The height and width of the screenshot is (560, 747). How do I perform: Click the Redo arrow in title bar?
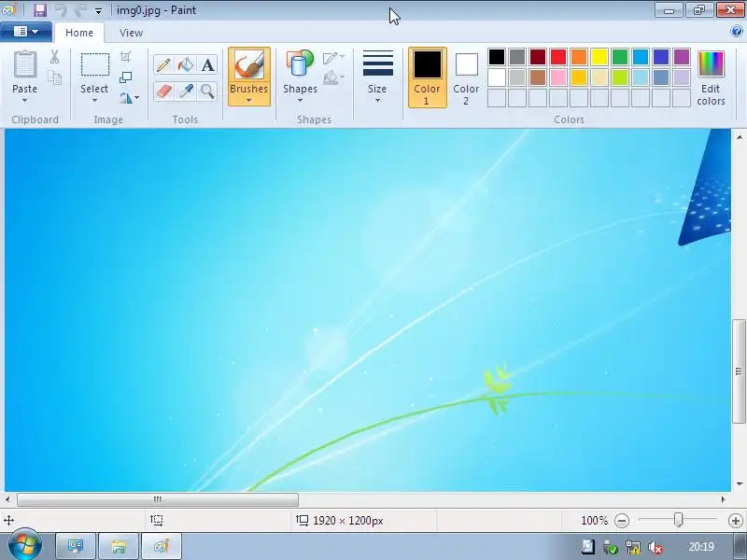[x=80, y=10]
